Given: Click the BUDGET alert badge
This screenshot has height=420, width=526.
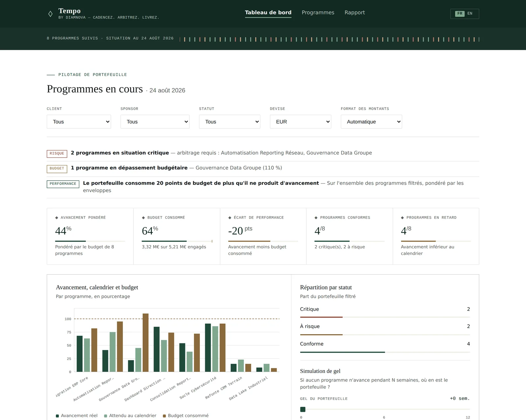Looking at the screenshot, I should 57,169.
